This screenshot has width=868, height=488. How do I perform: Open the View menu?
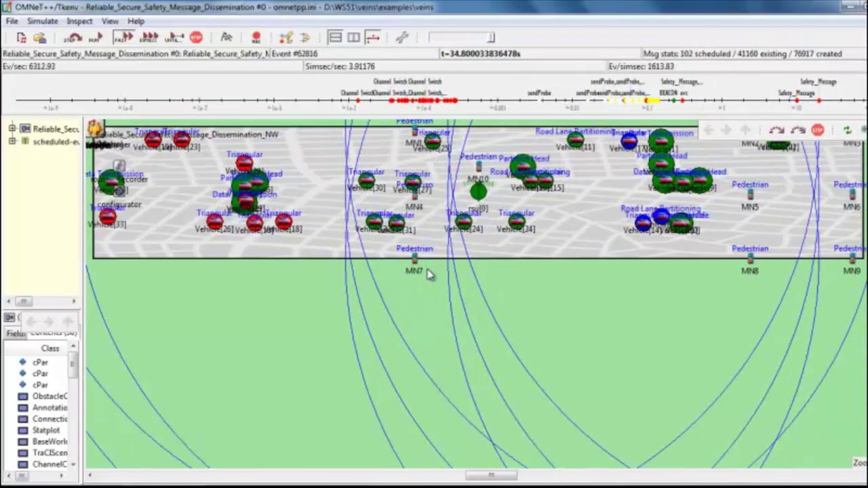[x=109, y=21]
